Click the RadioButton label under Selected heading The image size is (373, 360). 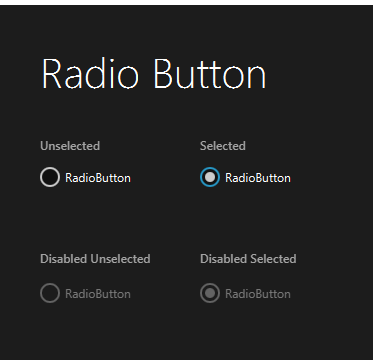(x=258, y=178)
